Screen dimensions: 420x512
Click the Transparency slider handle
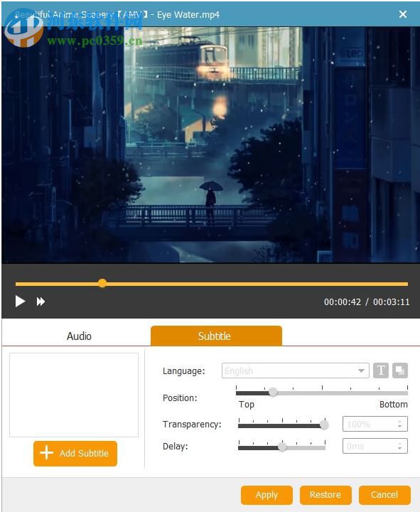tap(324, 425)
